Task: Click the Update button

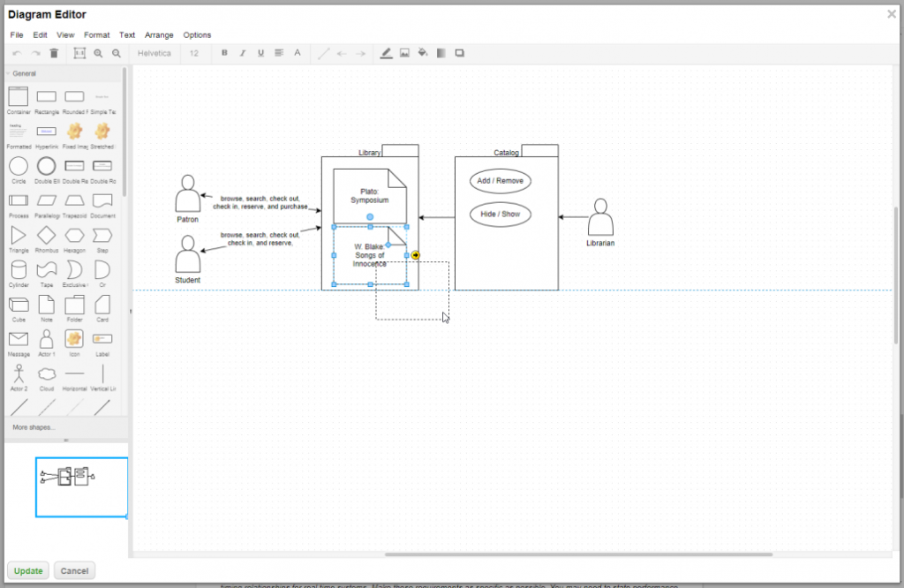Action: (x=27, y=570)
